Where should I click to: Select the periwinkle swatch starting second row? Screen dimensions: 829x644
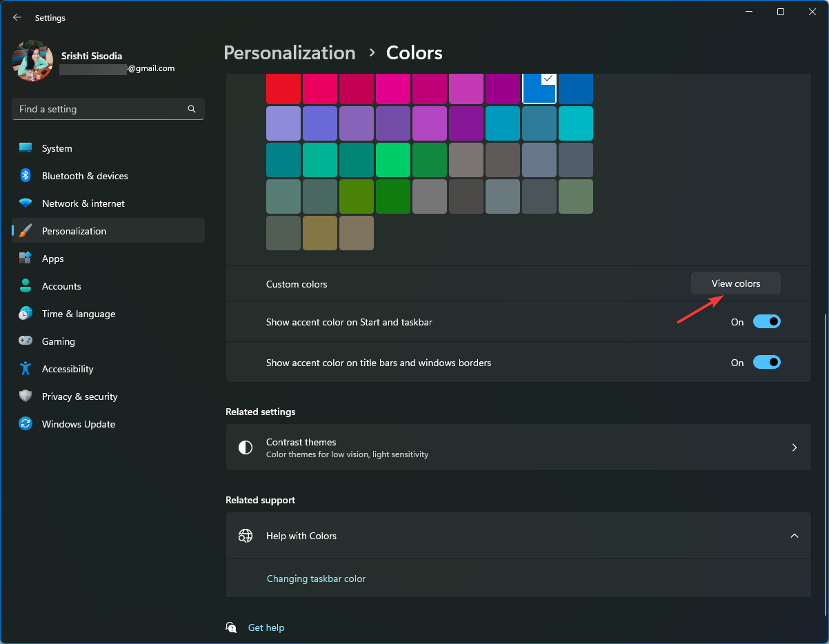click(x=283, y=123)
